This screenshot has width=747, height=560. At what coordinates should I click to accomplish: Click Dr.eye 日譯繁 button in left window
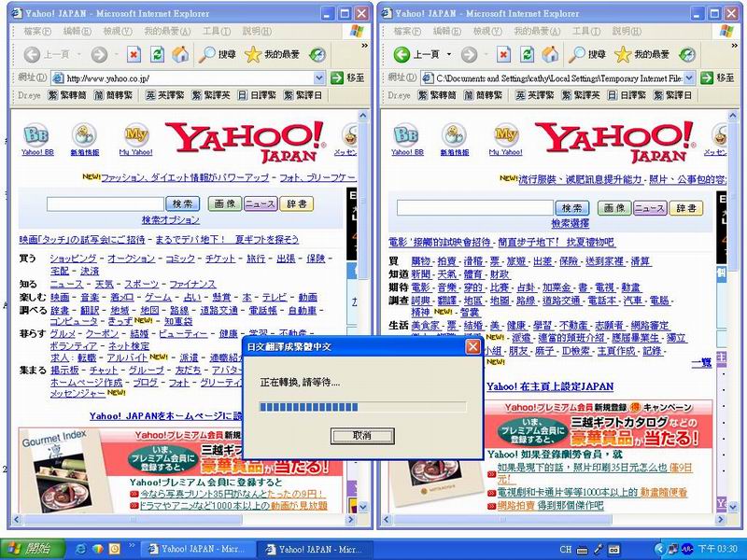click(257, 95)
